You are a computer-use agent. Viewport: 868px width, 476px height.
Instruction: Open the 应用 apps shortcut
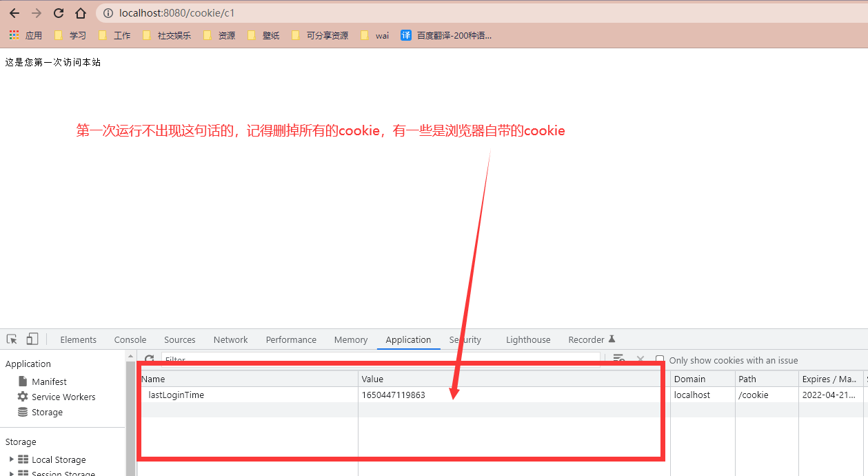tap(26, 35)
